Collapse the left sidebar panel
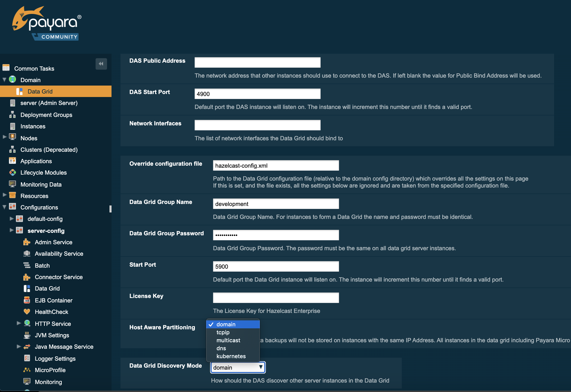Viewport: 571px width, 392px height. [101, 64]
